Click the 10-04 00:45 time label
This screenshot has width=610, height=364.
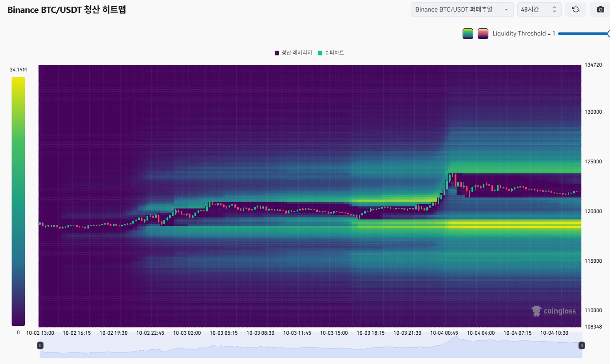[x=444, y=332]
